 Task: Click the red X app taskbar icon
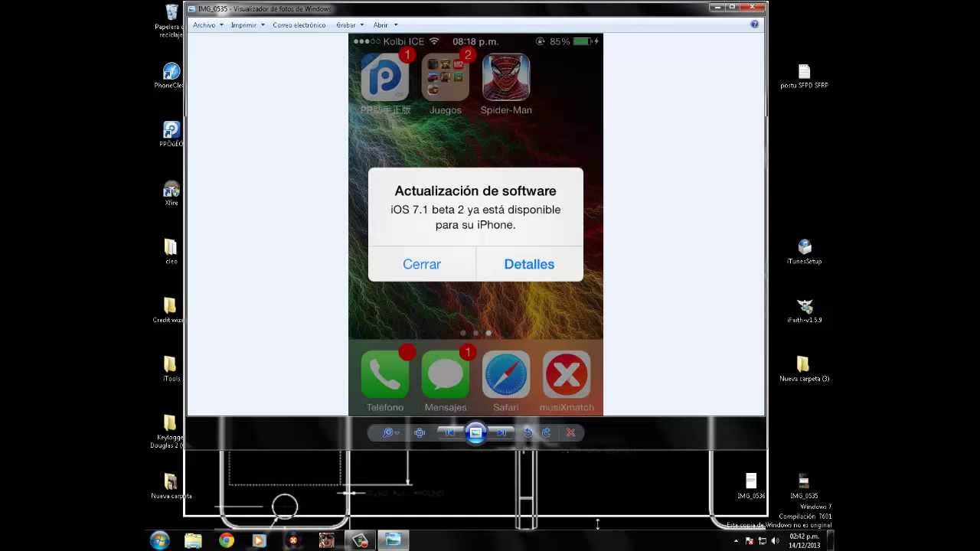(292, 540)
